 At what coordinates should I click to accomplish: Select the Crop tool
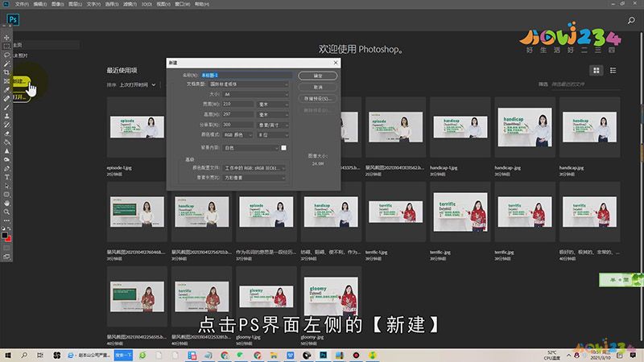[x=6, y=72]
